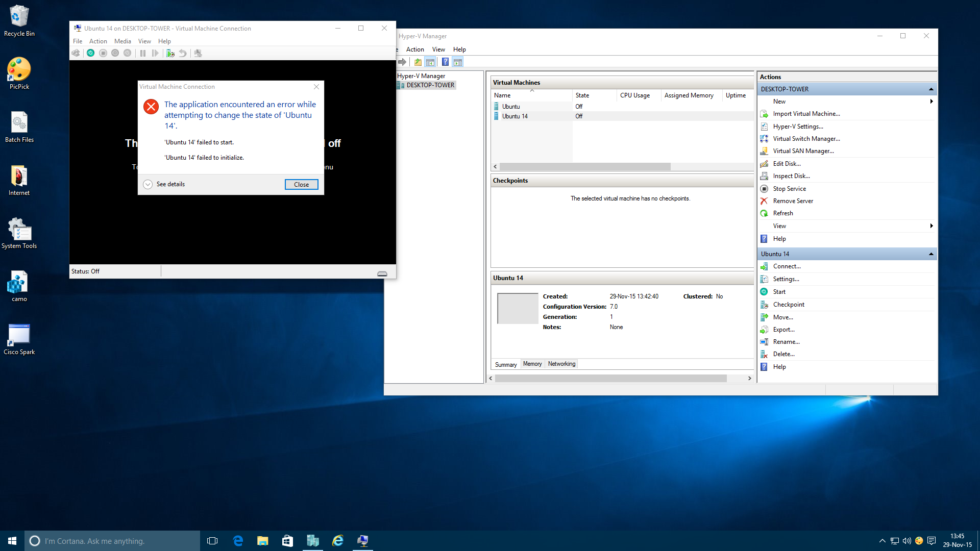Open Virtual Switch Manager

(806, 139)
